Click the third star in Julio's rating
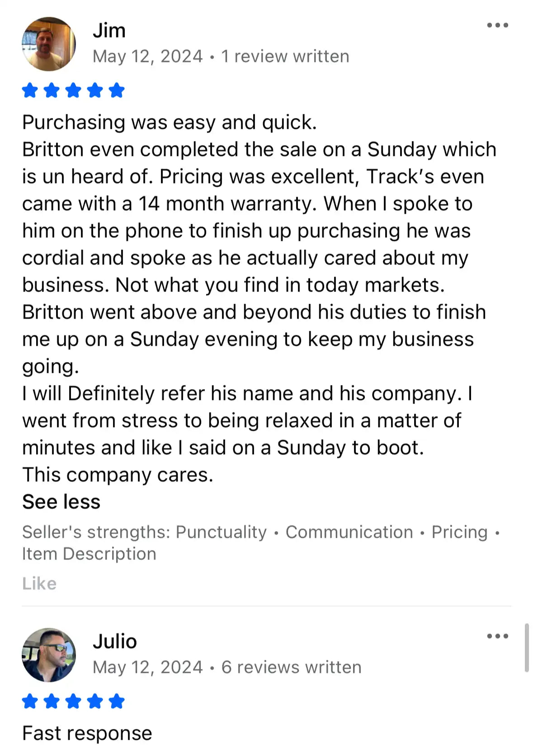The width and height of the screenshot is (533, 756). 73,701
